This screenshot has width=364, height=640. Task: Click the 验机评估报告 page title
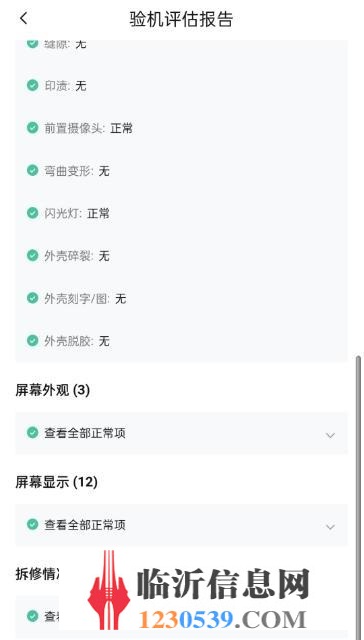coord(182,19)
